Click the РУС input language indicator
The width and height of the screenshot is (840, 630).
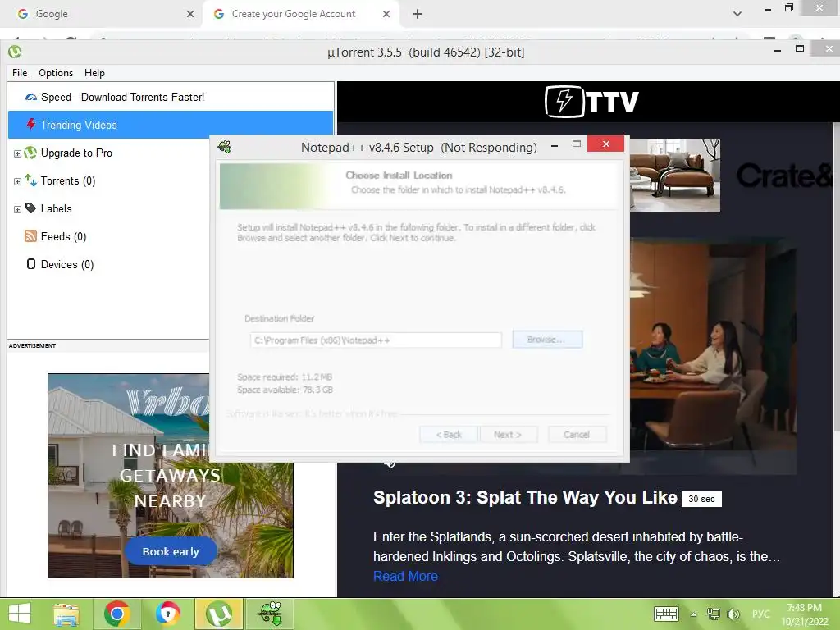760,614
